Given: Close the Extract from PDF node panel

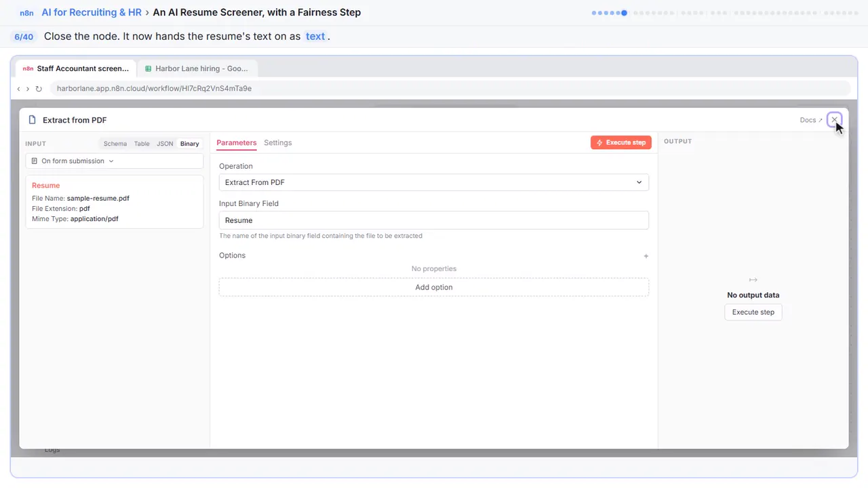Looking at the screenshot, I should (835, 120).
